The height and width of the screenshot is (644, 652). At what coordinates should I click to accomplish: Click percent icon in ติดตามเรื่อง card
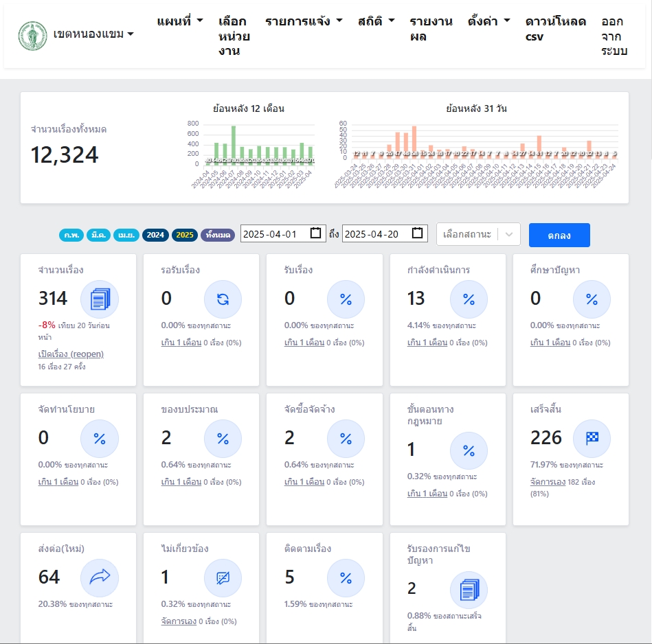[x=346, y=578]
